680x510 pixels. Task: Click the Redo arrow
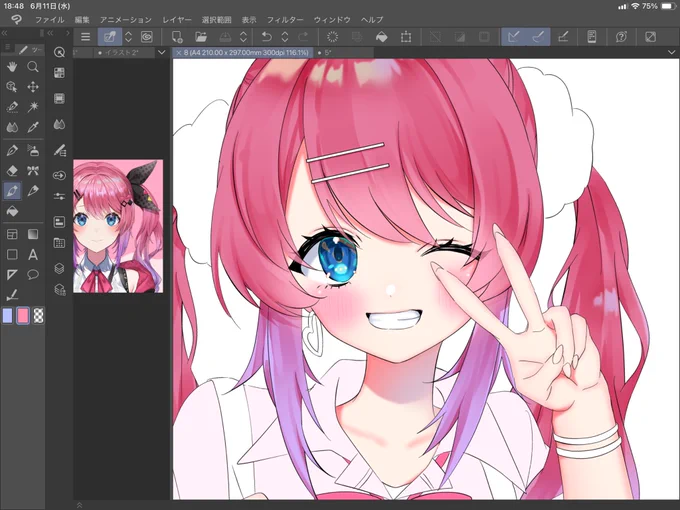pos(303,37)
